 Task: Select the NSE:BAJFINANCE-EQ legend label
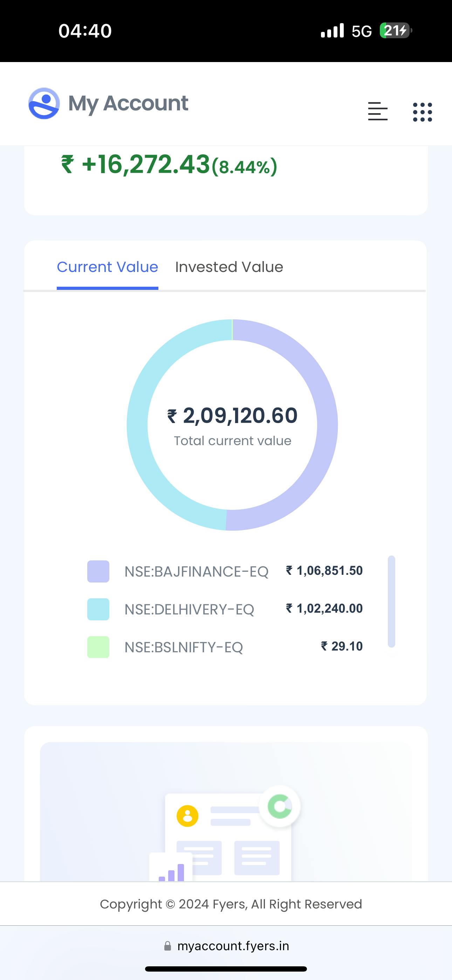click(196, 571)
